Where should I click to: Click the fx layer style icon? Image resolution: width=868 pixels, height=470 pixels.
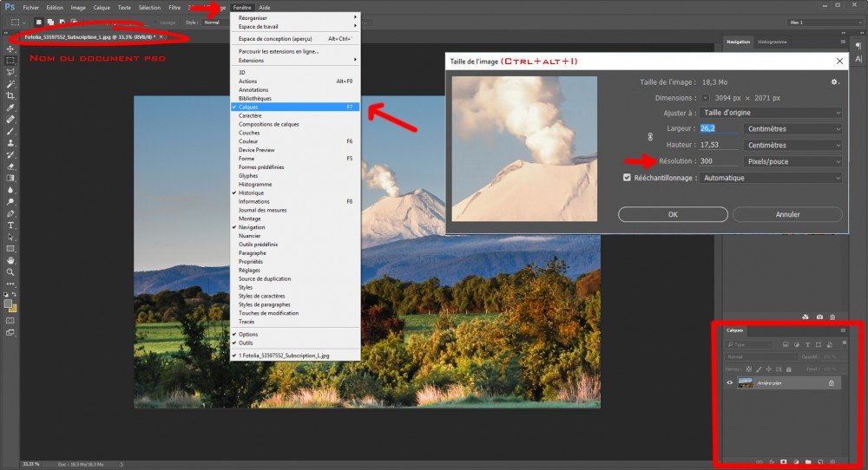770,461
